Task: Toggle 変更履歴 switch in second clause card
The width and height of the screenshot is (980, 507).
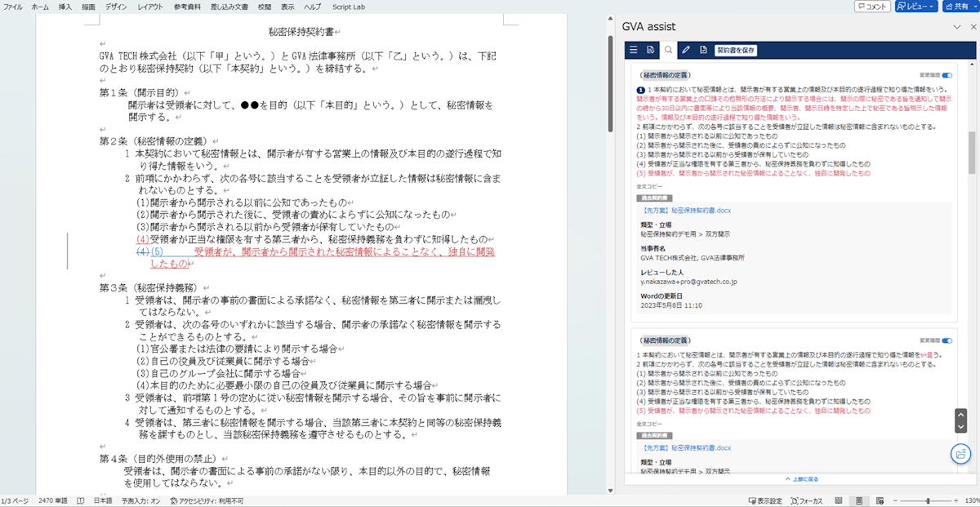Action: (947, 340)
